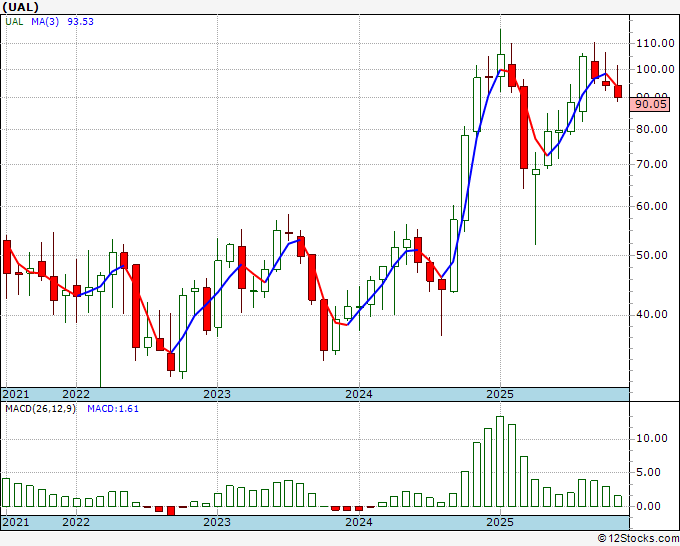
Task: Select the UAL legend label
Action: (14, 22)
